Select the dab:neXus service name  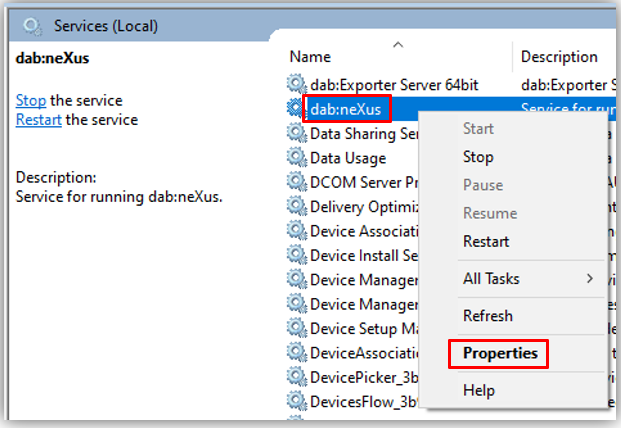[346, 109]
